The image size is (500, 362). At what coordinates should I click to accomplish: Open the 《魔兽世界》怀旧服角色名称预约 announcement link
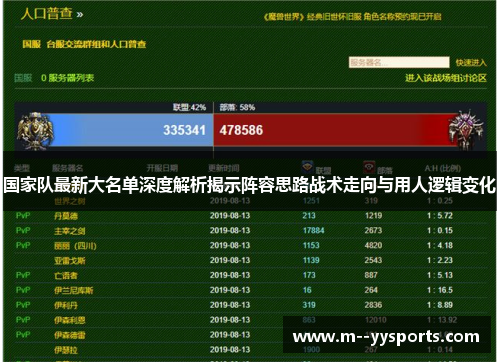352,17
